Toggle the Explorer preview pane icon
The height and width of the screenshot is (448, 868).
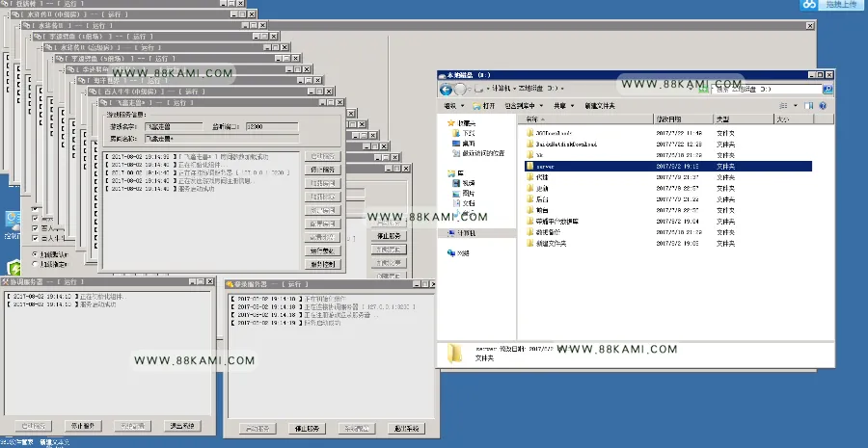point(809,106)
